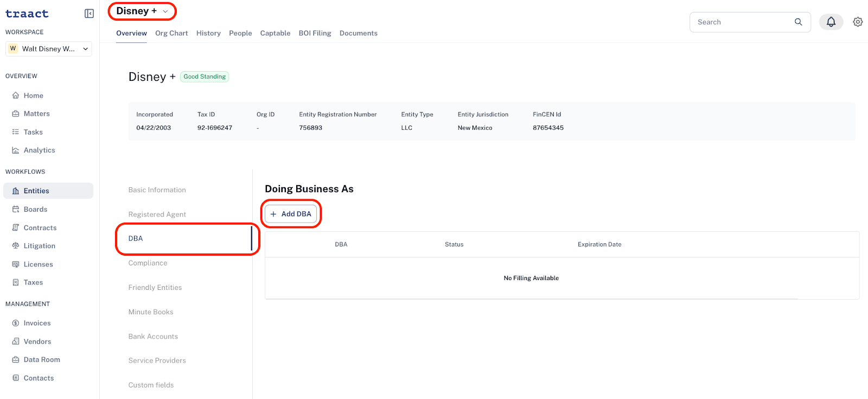Image resolution: width=868 pixels, height=399 pixels.
Task: View the BOI Filing tab
Action: click(x=315, y=33)
